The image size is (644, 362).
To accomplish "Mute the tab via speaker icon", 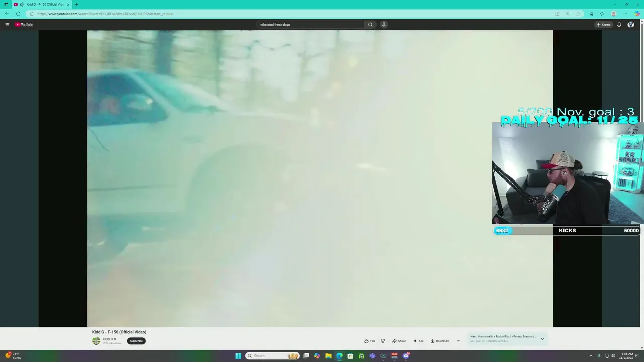I will pyautogui.click(x=22, y=4).
